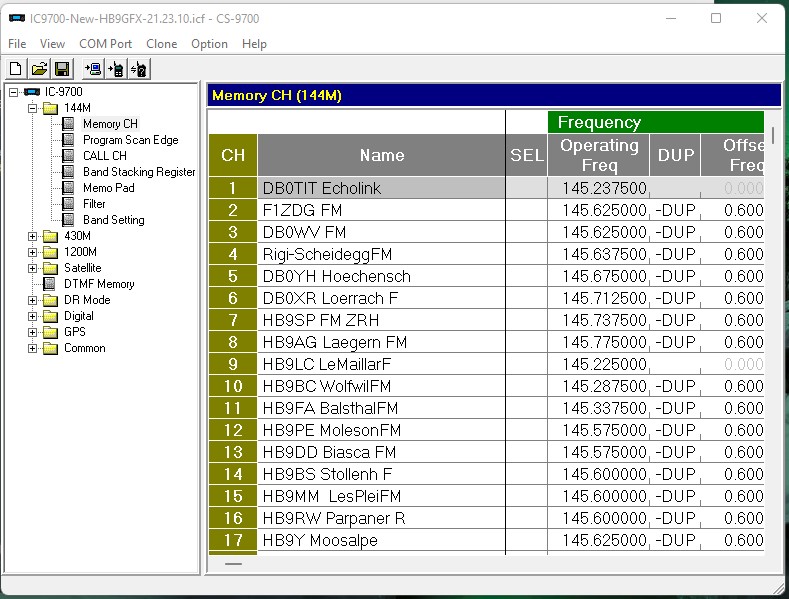Screen dimensions: 789x599
Task: Click the DTMF Memory page icon
Action: click(49, 284)
